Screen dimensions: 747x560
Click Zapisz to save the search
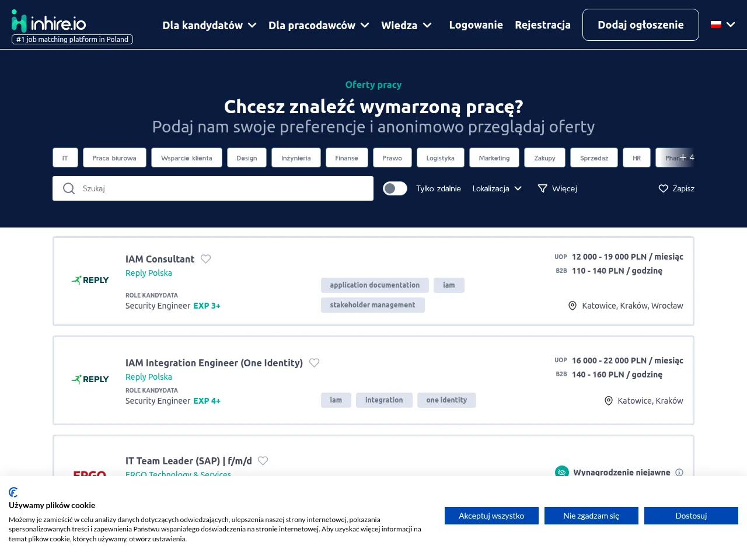coord(676,188)
